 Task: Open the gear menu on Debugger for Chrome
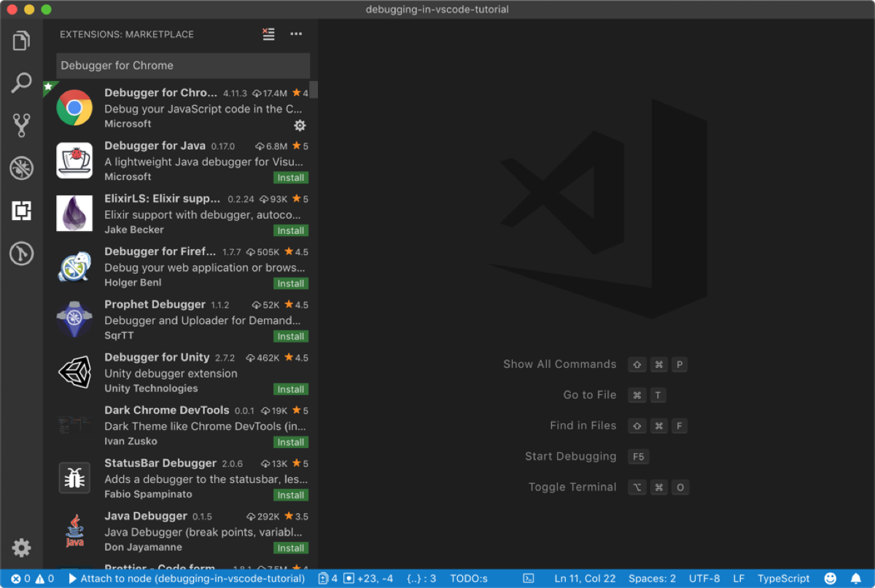click(300, 125)
